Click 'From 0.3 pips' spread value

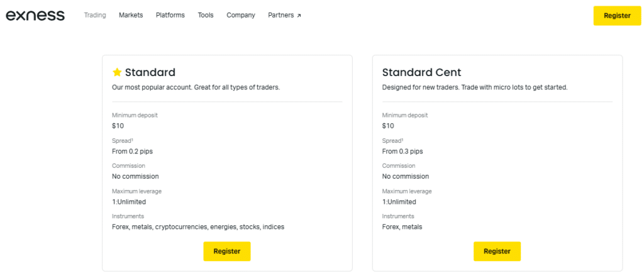402,151
